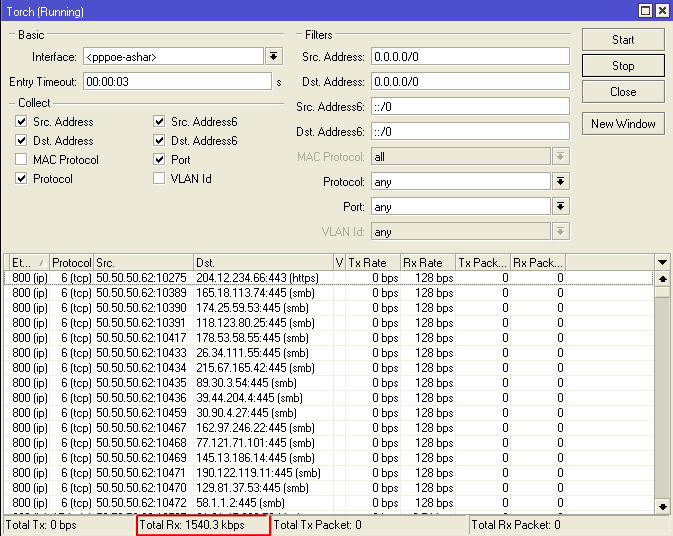The image size is (673, 536).
Task: Click the Entry Timeout field
Action: point(177,82)
